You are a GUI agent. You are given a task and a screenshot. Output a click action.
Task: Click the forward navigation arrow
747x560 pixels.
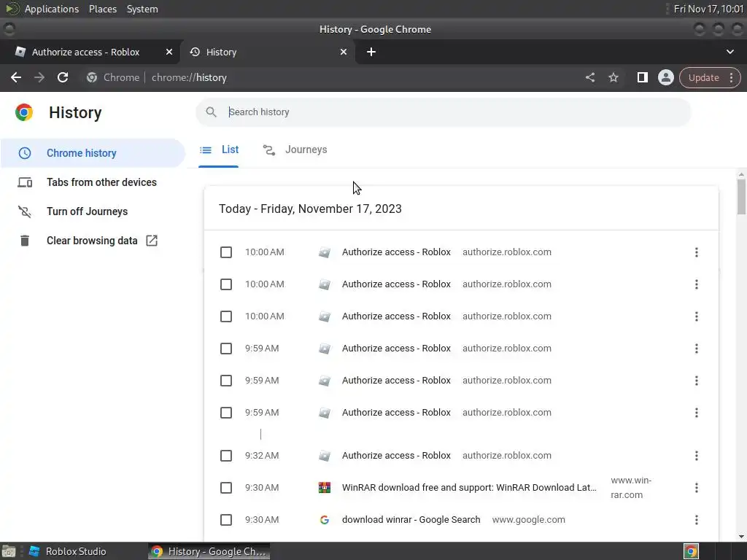point(39,77)
